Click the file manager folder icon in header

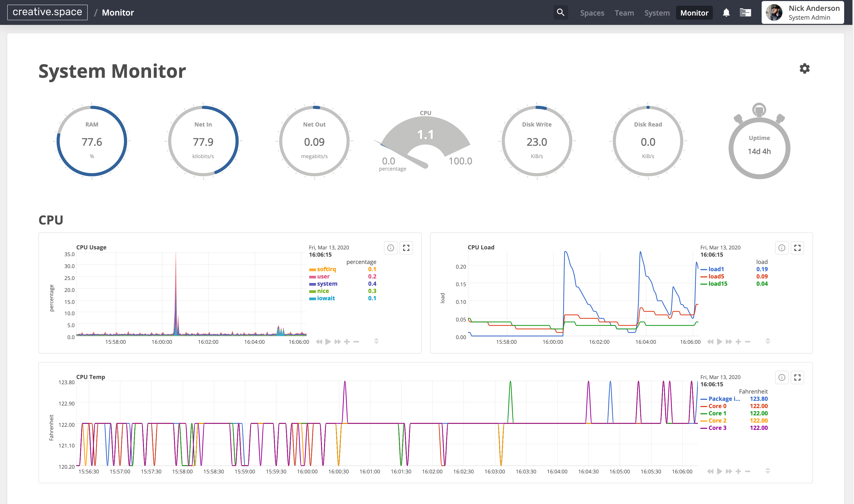click(x=746, y=13)
